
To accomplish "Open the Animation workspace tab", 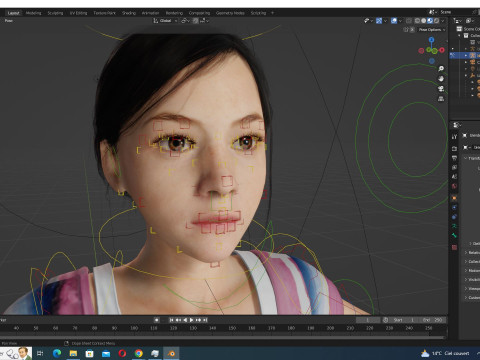I will pyautogui.click(x=150, y=13).
